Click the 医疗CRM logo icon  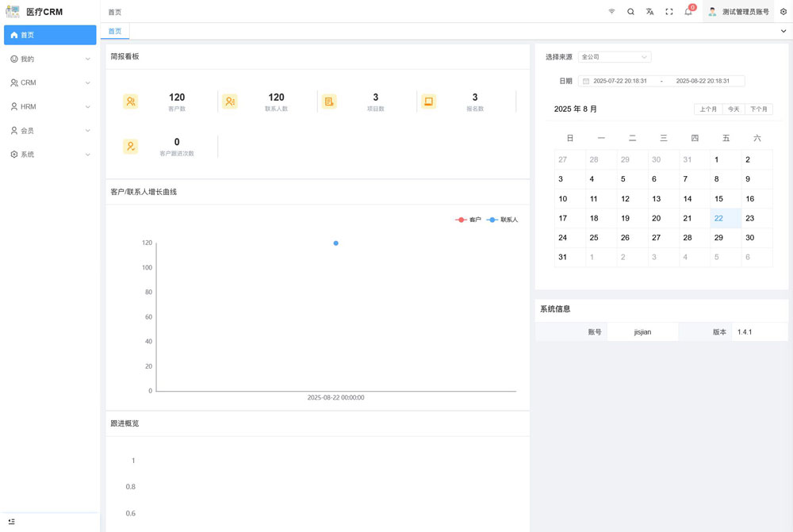pos(13,12)
